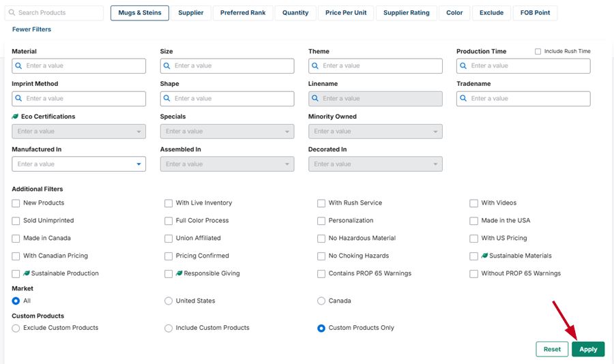Click the magnifier icon in Imprint Method field
614x364 pixels.
(19, 99)
